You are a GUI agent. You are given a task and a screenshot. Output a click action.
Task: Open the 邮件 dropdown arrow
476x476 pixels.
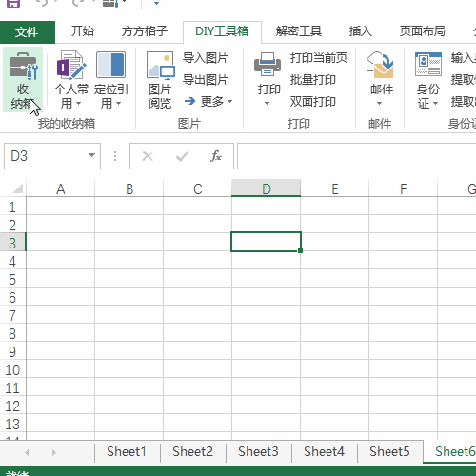coord(379,103)
